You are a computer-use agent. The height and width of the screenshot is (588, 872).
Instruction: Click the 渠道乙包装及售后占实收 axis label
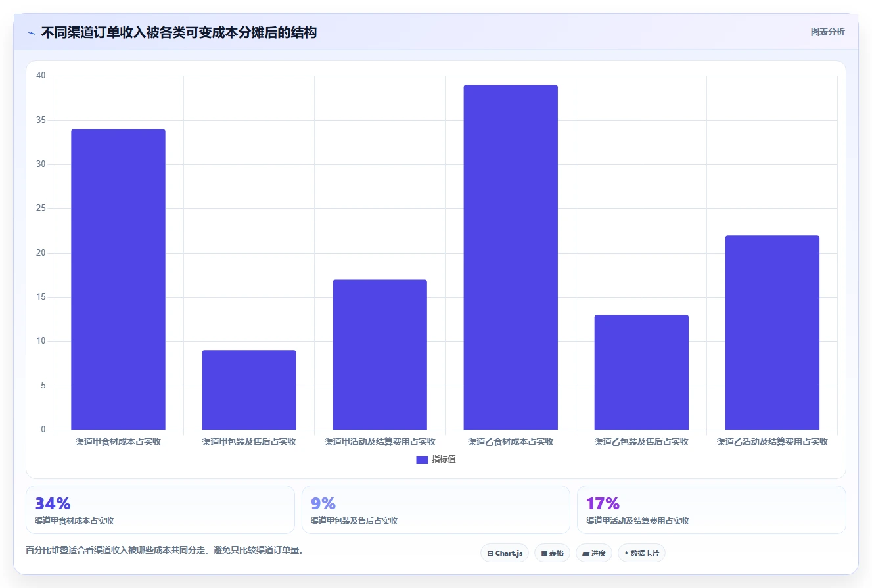(641, 442)
